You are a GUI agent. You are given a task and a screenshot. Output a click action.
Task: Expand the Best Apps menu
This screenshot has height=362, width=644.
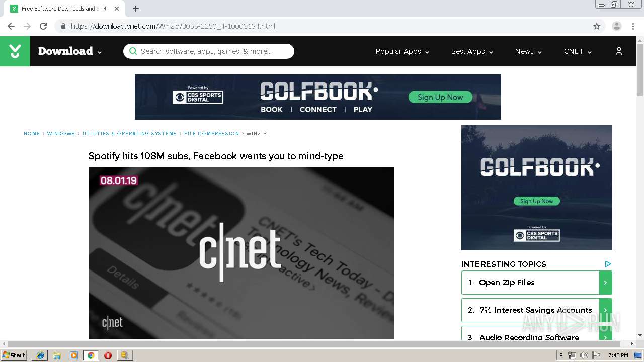point(472,51)
